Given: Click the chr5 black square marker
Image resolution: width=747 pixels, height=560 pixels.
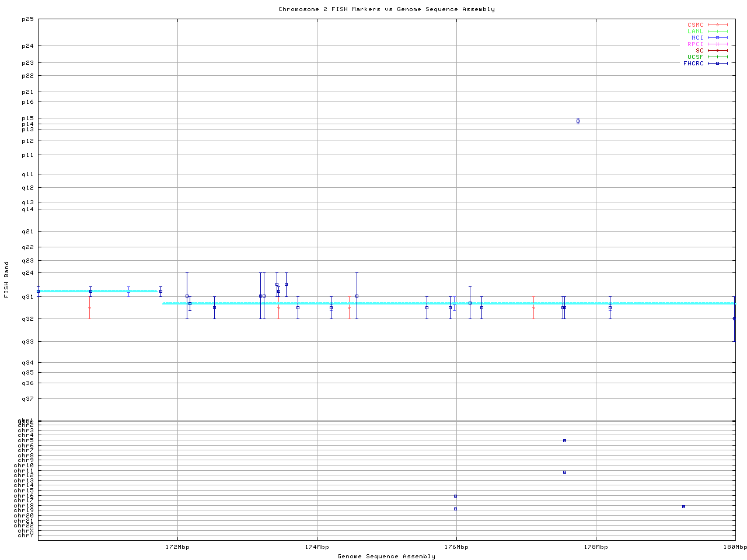Looking at the screenshot, I should coord(564,440).
